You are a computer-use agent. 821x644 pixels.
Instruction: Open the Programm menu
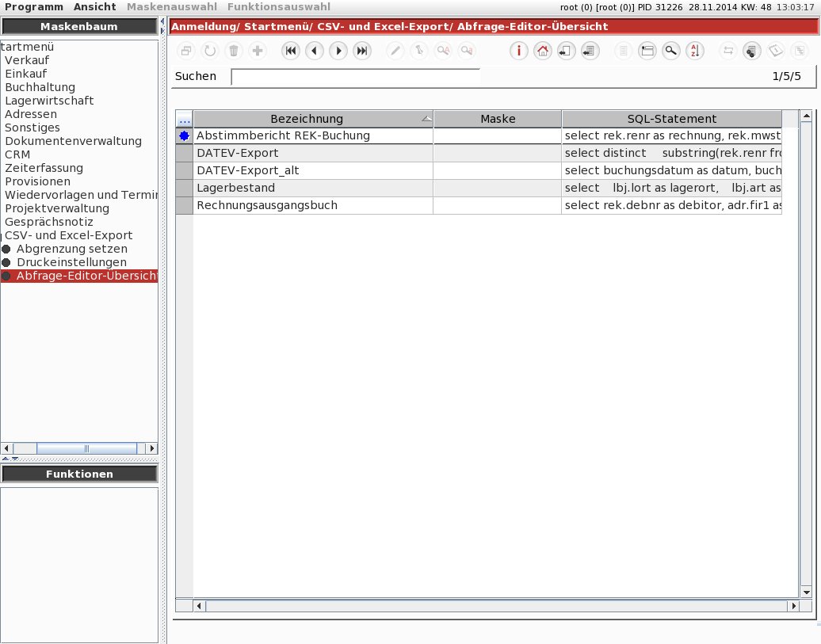coord(34,7)
